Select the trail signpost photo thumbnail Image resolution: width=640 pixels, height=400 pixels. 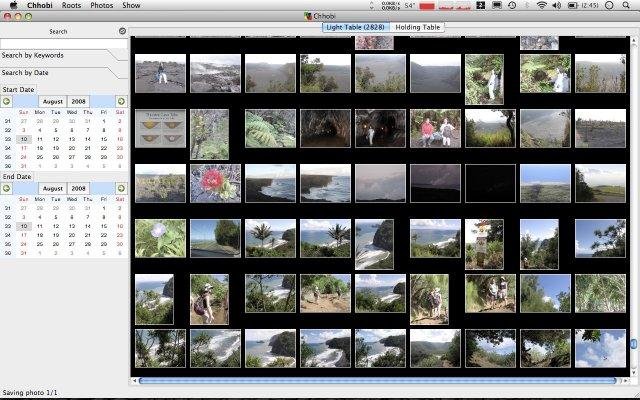(484, 244)
